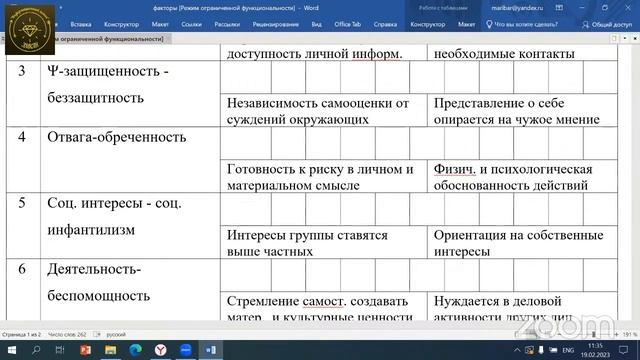Click 'доступность личной информ.' cell text
This screenshot has width=640, height=360.
(x=314, y=53)
